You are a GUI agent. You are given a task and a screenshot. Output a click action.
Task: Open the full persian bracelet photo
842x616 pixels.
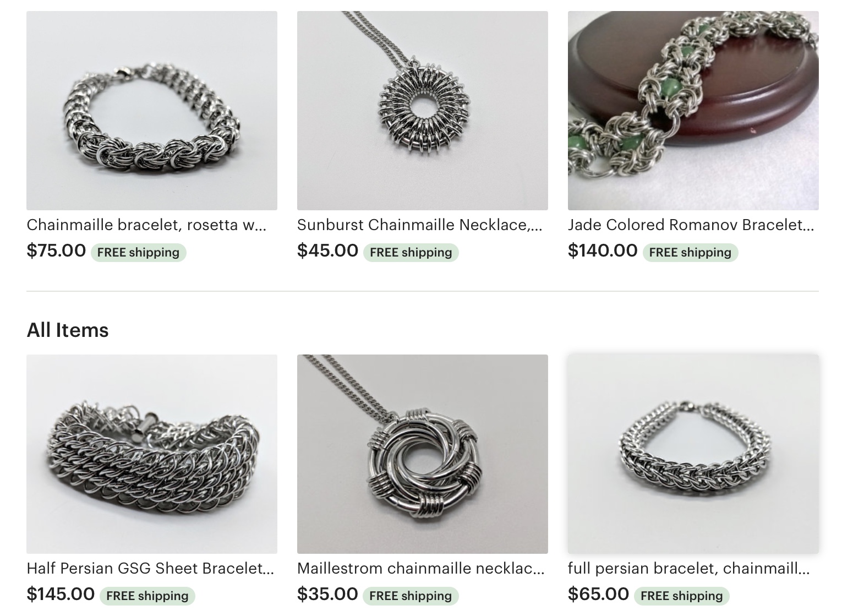pyautogui.click(x=693, y=454)
